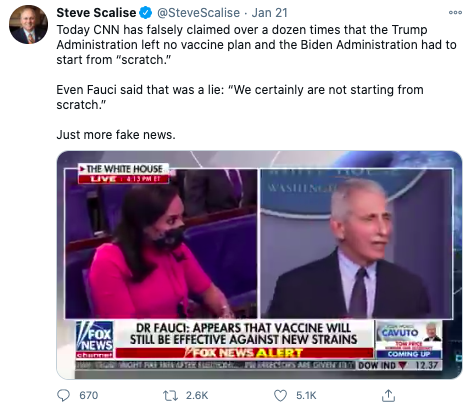473x409 pixels.
Task: Click the White House Live label
Action: (124, 173)
